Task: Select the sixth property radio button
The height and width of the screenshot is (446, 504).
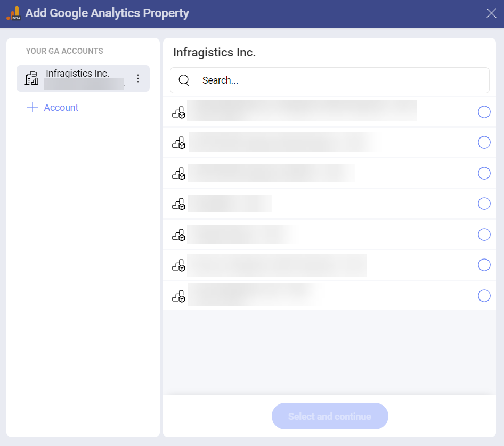Action: pyautogui.click(x=484, y=265)
